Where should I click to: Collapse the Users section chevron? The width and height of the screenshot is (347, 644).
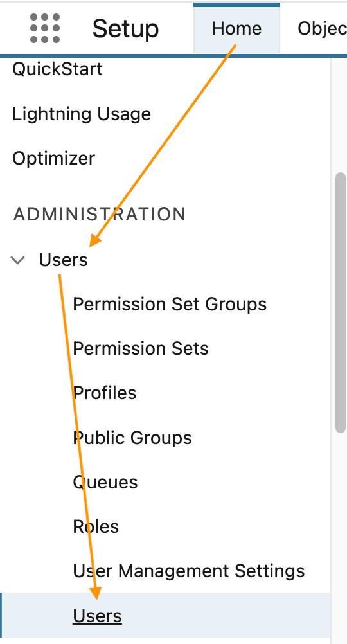pyautogui.click(x=17, y=260)
